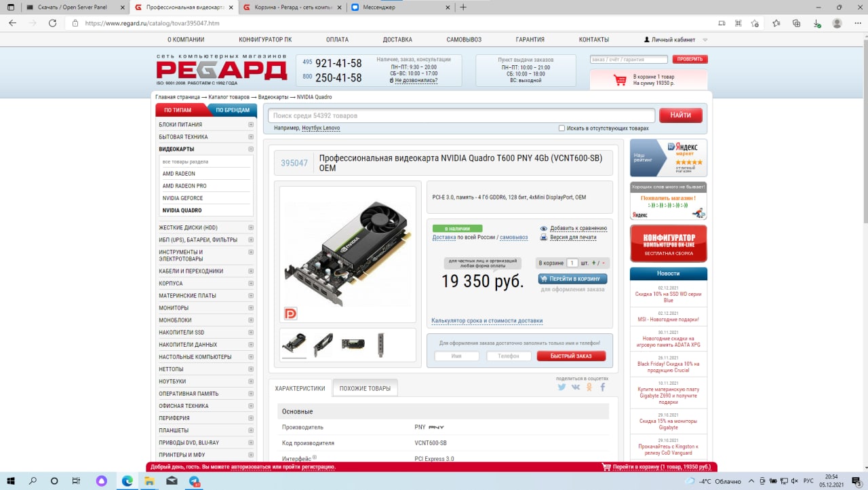Open 'Калькулятор срока и стоимости доставки' link
This screenshot has height=490, width=868.
click(487, 321)
